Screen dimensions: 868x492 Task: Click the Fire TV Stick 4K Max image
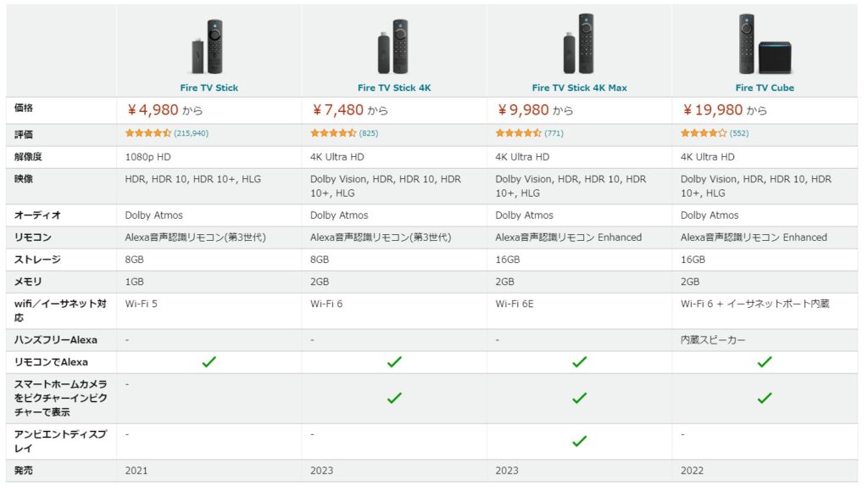(579, 44)
